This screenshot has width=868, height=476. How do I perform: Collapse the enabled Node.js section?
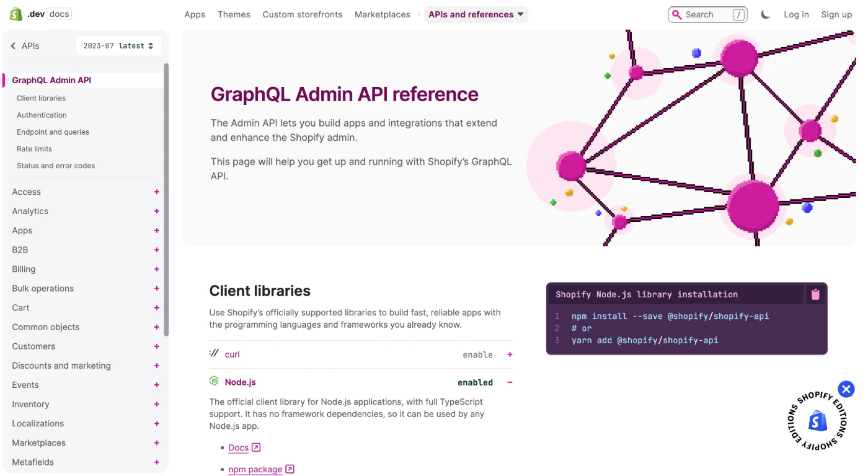click(x=510, y=382)
